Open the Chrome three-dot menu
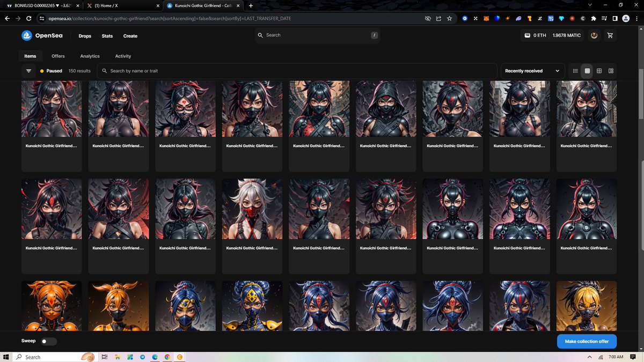644x362 pixels. [636, 18]
